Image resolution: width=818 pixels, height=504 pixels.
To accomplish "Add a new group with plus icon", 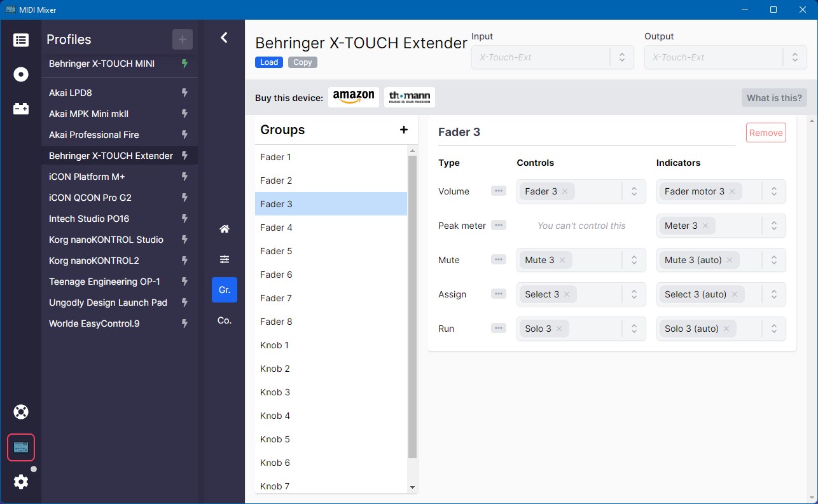I will 403,130.
